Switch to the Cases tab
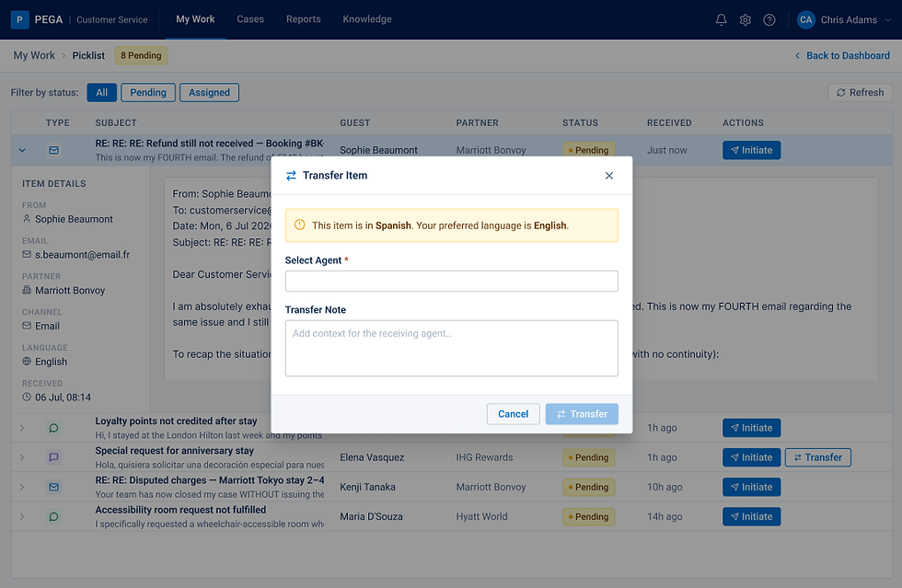Image resolution: width=902 pixels, height=588 pixels. point(250,19)
